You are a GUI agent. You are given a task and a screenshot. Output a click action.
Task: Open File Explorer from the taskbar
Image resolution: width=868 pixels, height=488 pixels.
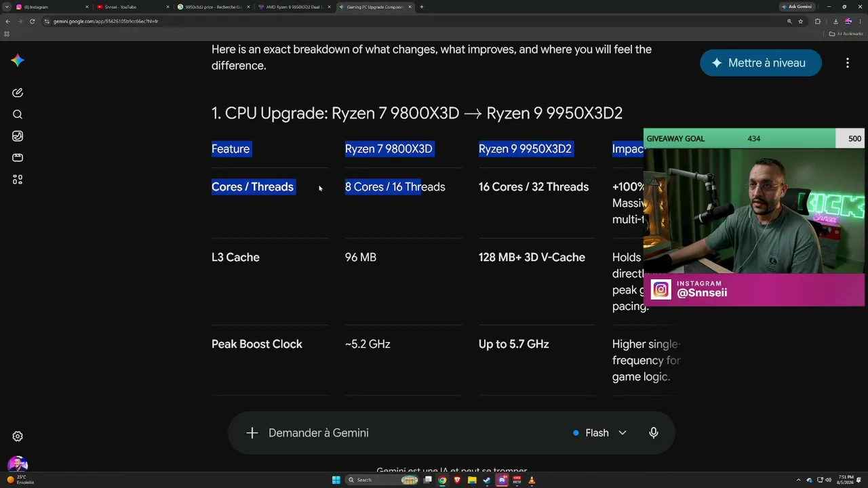coord(472,480)
